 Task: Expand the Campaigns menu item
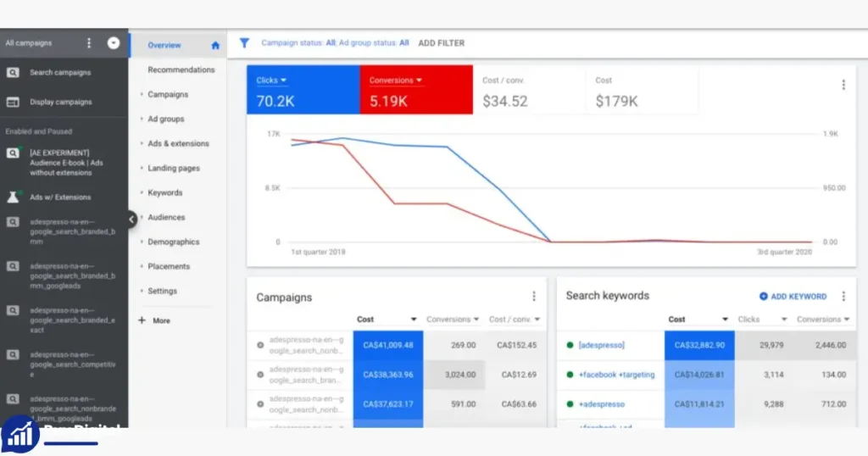click(x=168, y=94)
